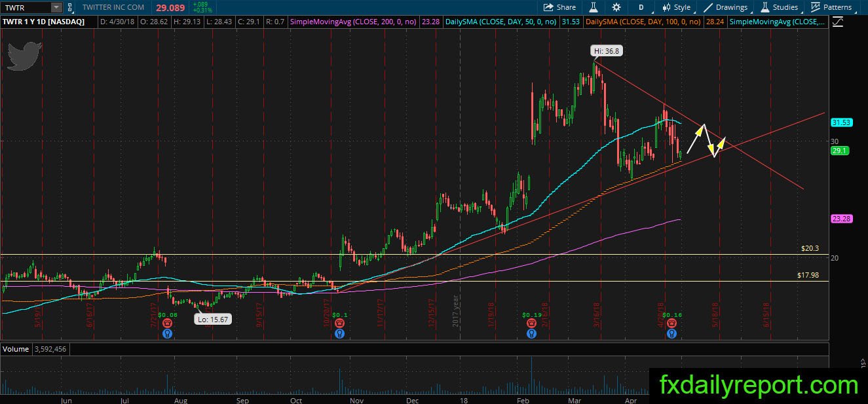The width and height of the screenshot is (868, 404).
Task: Open the flask icon in toolbar
Action: click(x=594, y=7)
